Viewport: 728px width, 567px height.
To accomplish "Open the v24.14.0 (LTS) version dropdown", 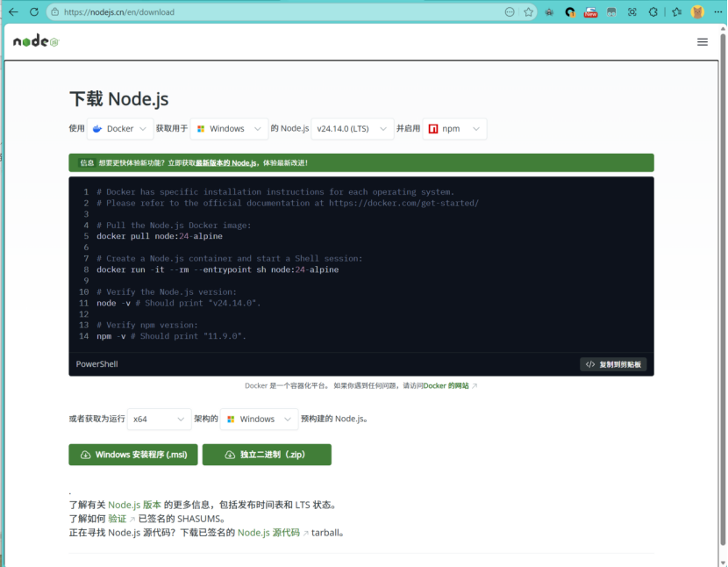I will 352,129.
